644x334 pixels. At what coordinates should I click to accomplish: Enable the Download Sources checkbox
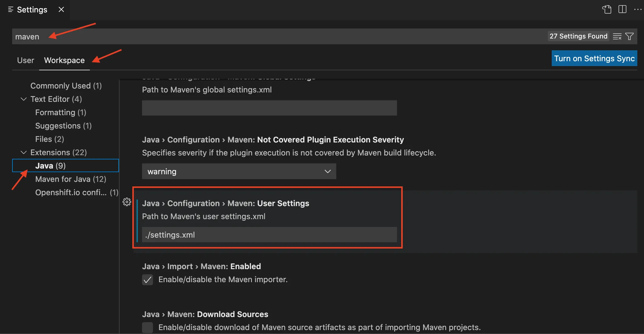tap(147, 327)
